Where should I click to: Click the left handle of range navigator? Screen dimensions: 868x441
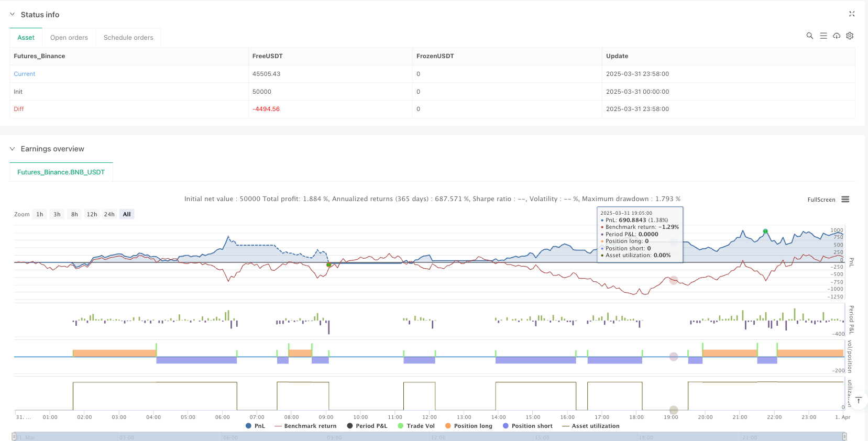pos(14,436)
